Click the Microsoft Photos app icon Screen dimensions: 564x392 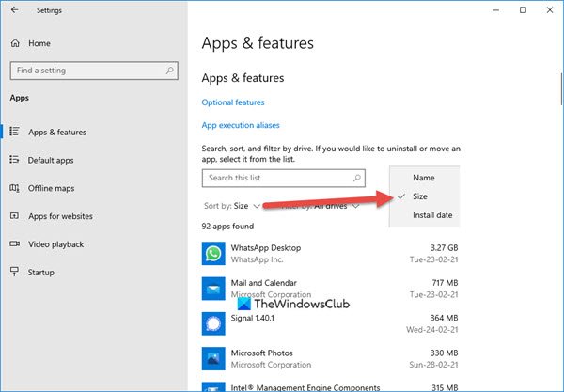click(213, 358)
